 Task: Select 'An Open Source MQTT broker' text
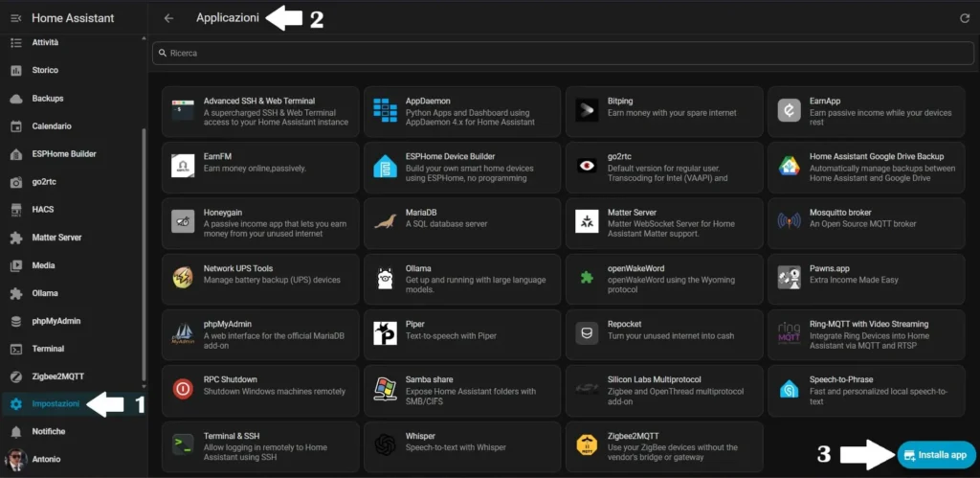(x=862, y=224)
